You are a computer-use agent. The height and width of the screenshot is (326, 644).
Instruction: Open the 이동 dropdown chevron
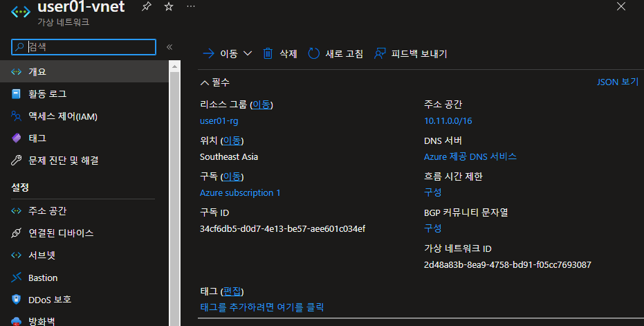pyautogui.click(x=247, y=53)
